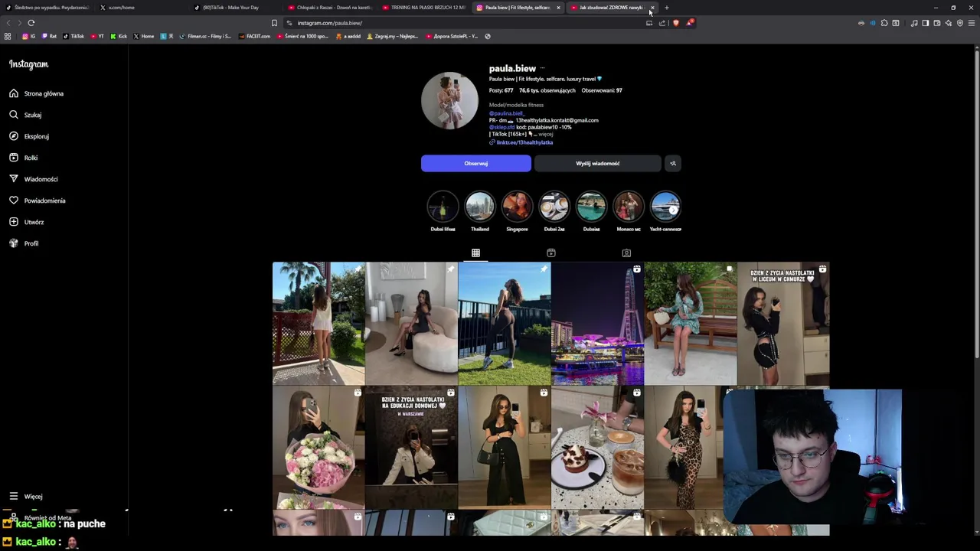Close the Paula biew Instagram tab
The height and width of the screenshot is (551, 980).
click(558, 8)
